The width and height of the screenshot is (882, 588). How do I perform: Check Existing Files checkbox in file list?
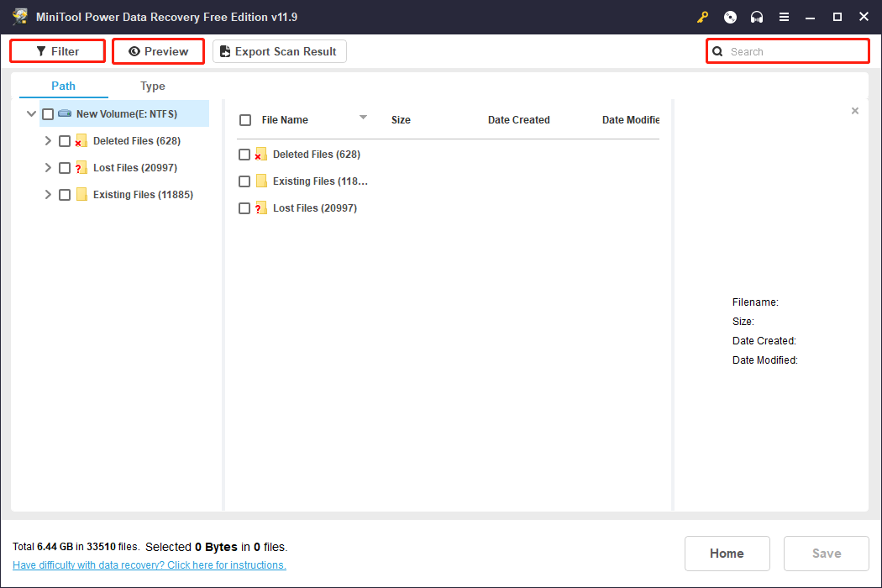244,181
